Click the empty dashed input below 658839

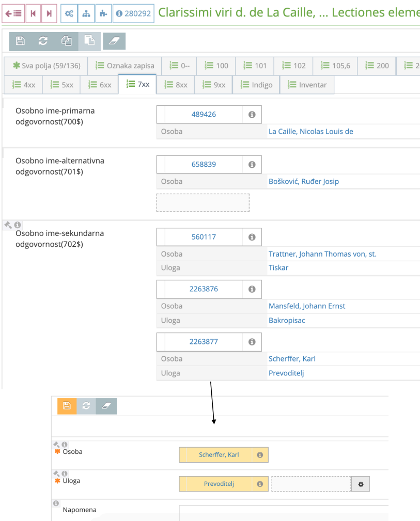click(203, 202)
